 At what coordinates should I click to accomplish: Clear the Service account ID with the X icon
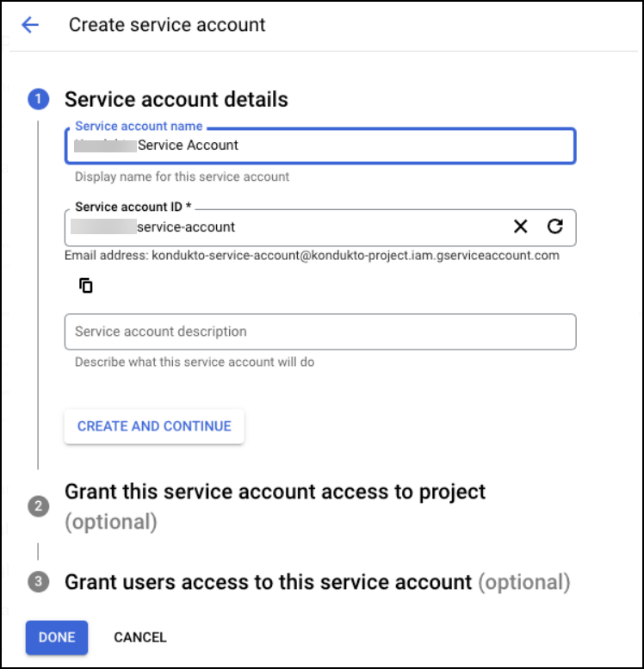tap(520, 226)
